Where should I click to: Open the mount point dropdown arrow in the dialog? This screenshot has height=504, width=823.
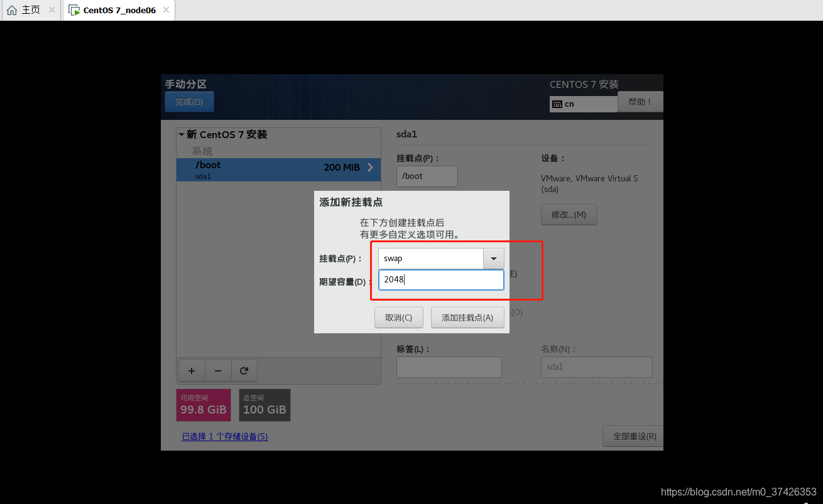[493, 259]
